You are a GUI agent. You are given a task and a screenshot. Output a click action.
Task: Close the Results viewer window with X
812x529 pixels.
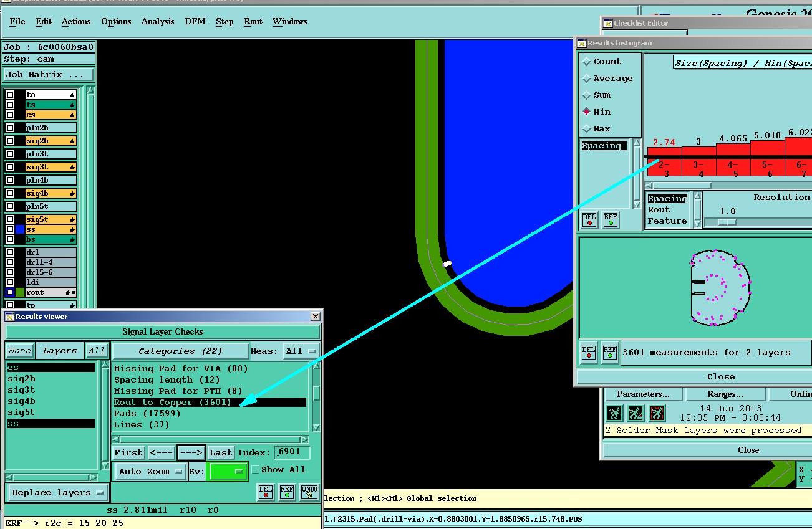[x=316, y=317]
